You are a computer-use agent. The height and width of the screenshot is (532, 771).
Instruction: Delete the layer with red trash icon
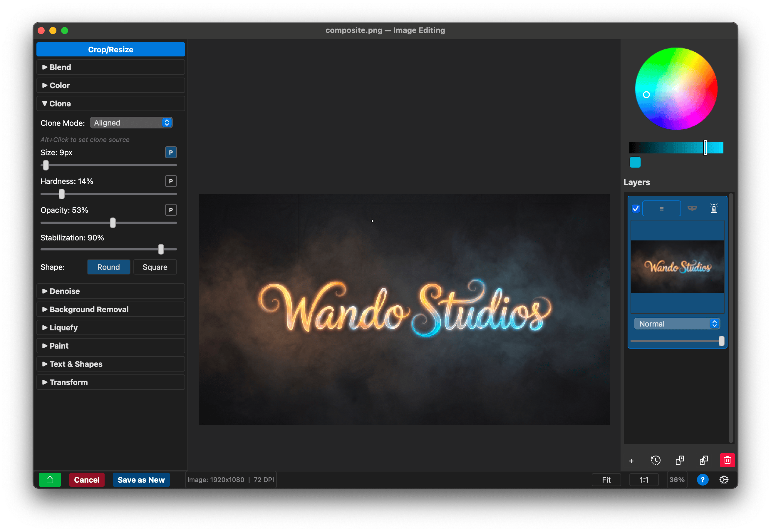(727, 460)
